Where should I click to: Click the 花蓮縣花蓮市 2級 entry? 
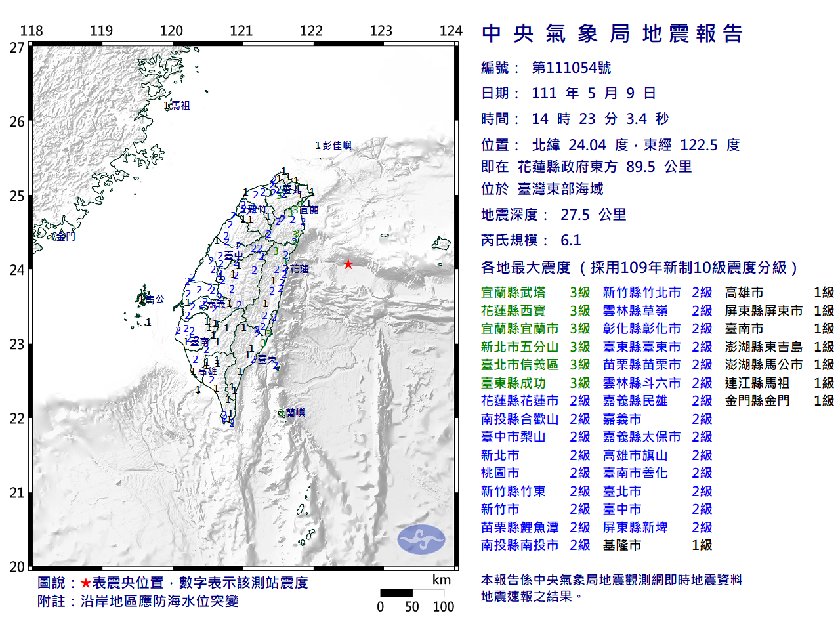535,401
